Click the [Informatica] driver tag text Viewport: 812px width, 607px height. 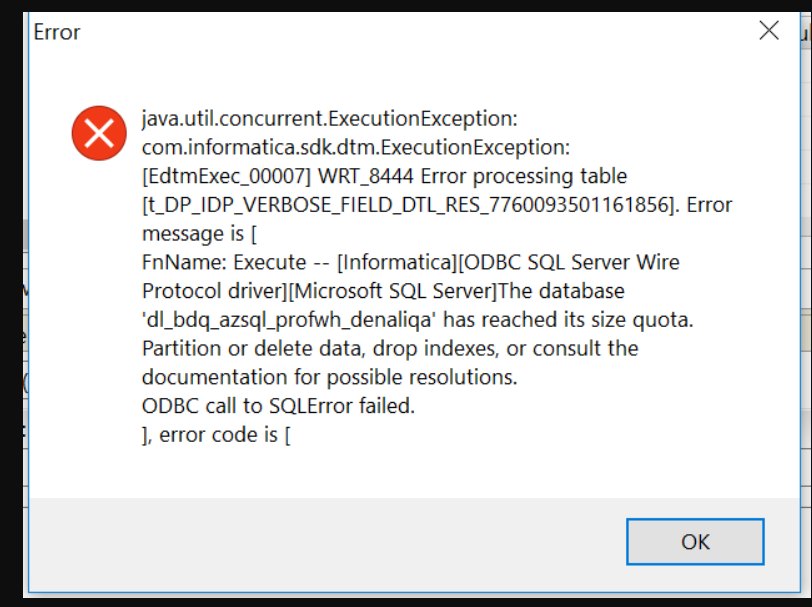[x=397, y=263]
